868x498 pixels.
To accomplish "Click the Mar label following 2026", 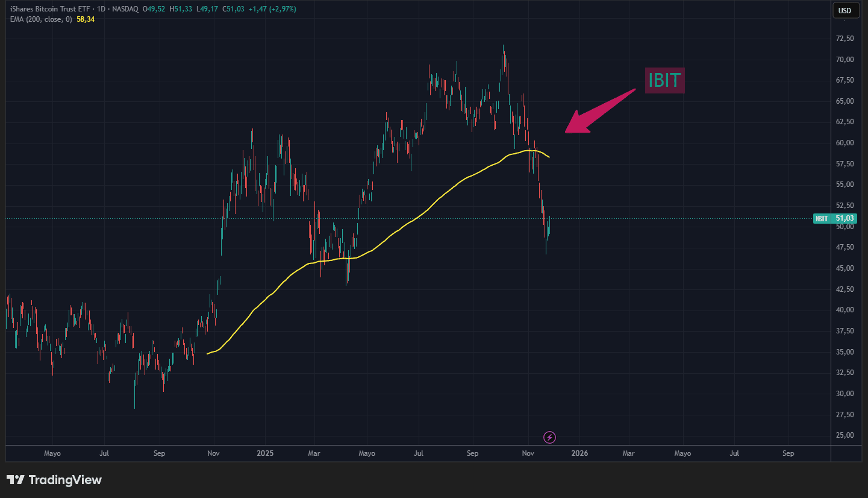I will coord(628,453).
